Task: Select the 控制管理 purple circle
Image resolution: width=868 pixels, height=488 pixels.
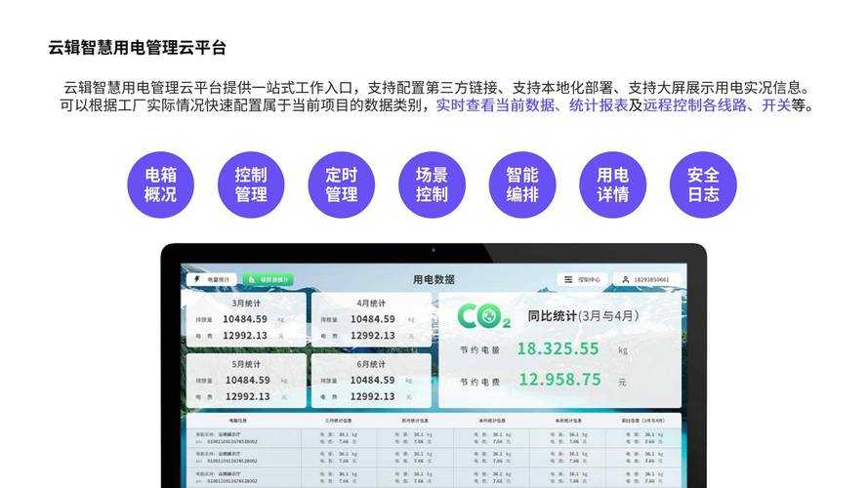Action: coord(251,184)
